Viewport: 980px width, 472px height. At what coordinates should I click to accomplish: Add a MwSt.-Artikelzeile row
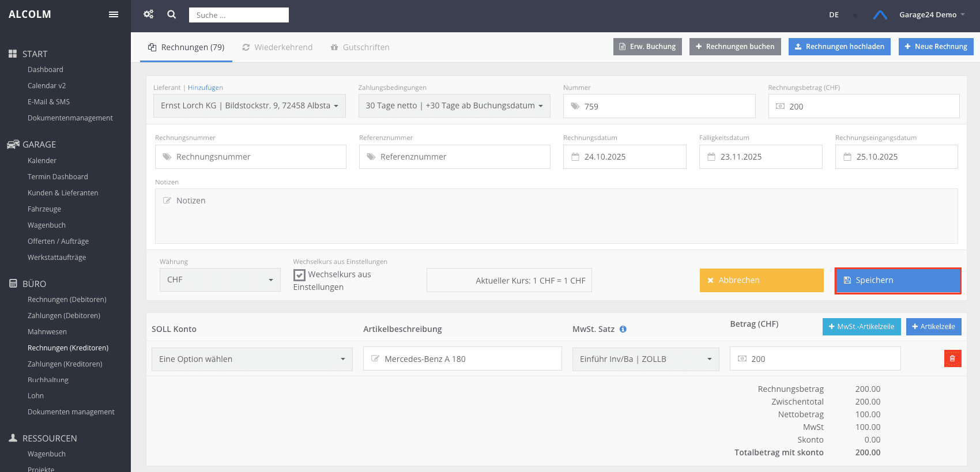click(861, 327)
